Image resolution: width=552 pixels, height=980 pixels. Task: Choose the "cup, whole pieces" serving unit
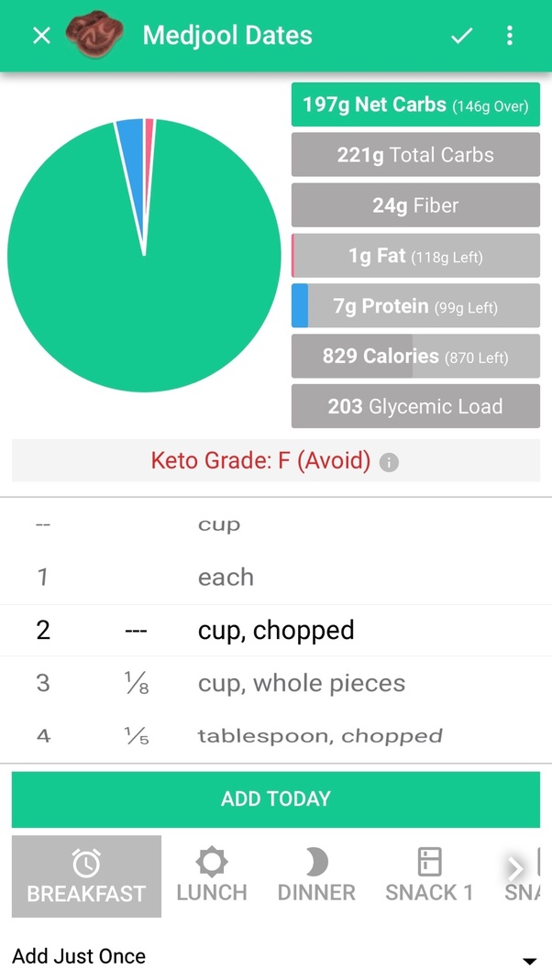coord(301,683)
